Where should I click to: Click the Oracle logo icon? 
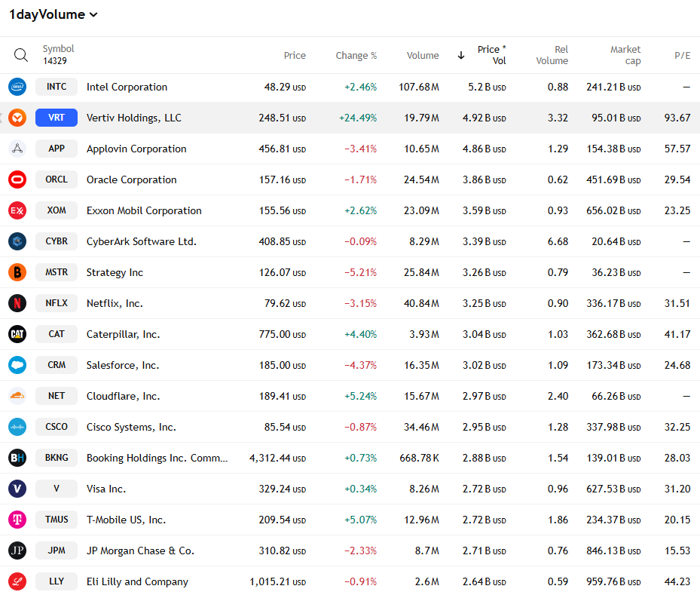coord(17,179)
